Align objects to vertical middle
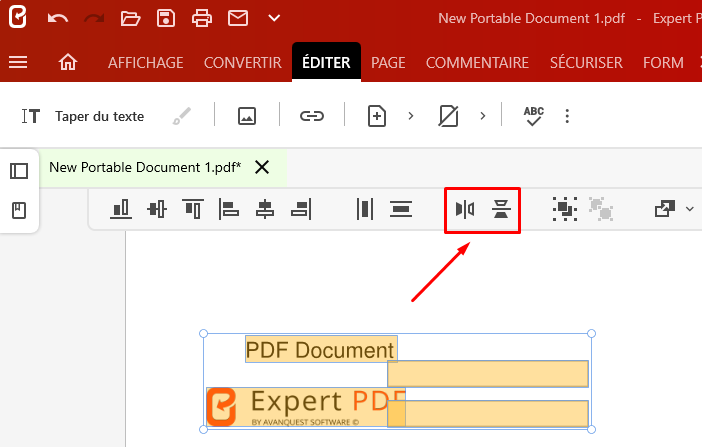Viewport: 702px width, 447px height. coord(157,209)
